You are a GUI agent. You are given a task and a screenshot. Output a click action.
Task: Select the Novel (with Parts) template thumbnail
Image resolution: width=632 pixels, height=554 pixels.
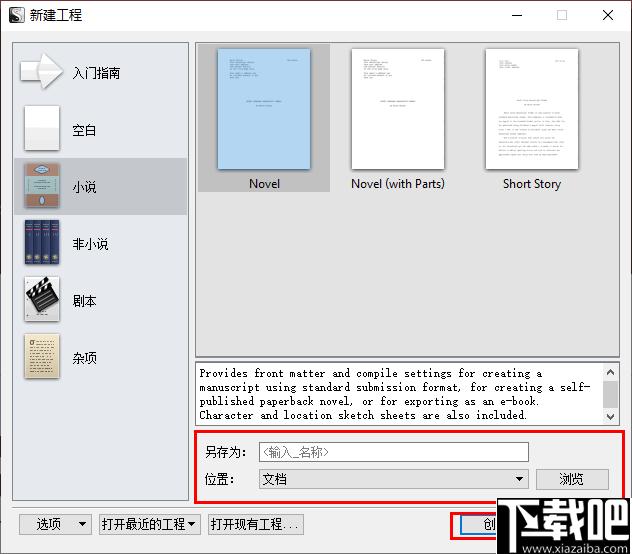click(398, 109)
